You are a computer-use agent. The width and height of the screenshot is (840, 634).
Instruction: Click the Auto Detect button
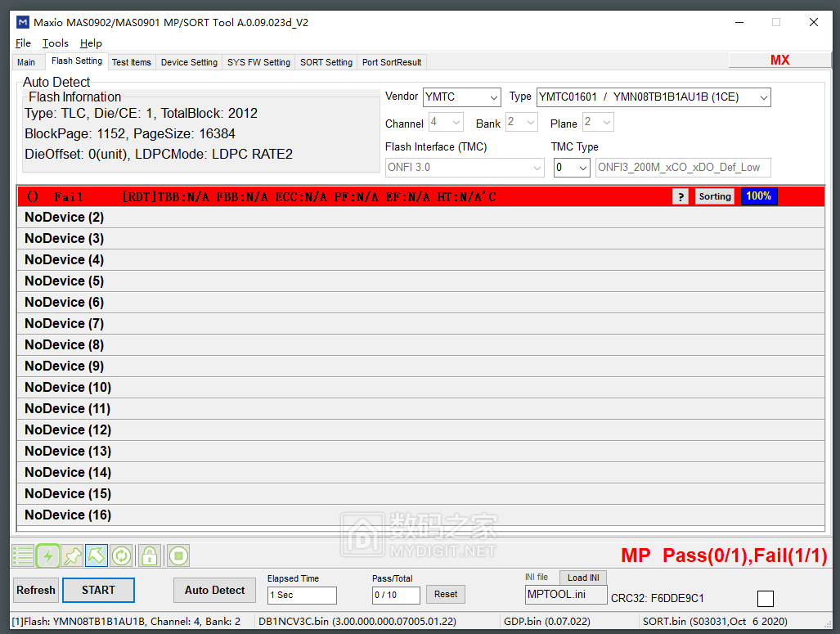pyautogui.click(x=215, y=590)
